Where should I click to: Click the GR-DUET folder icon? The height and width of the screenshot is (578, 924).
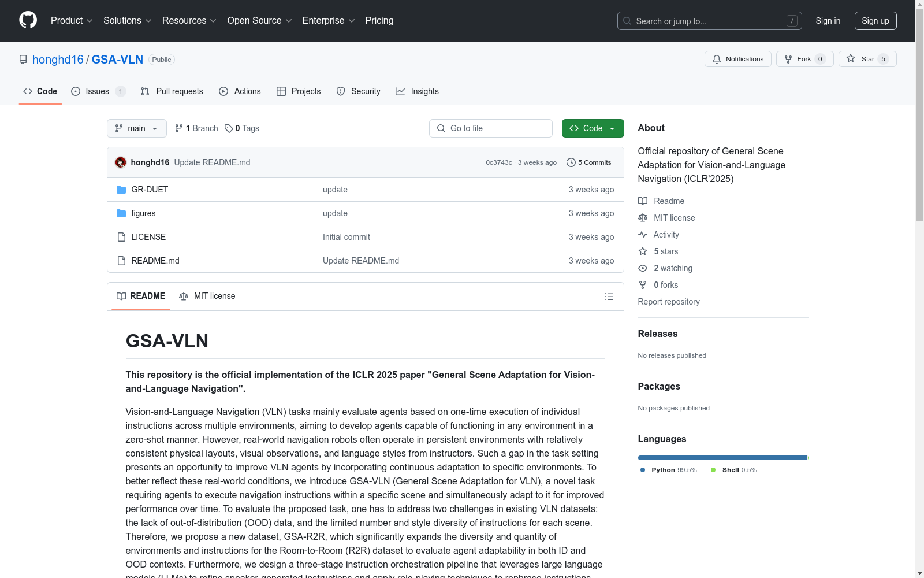pos(121,190)
